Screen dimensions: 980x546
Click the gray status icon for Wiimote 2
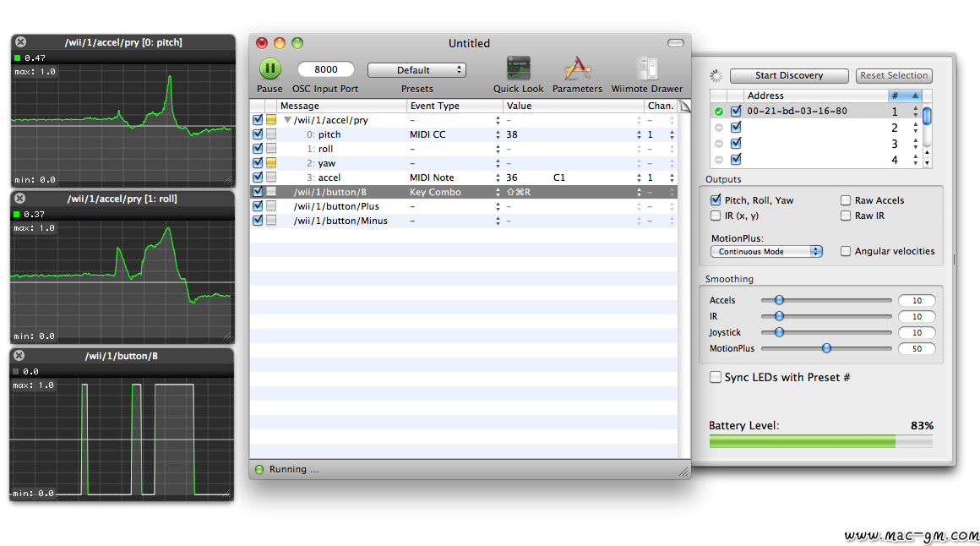719,128
